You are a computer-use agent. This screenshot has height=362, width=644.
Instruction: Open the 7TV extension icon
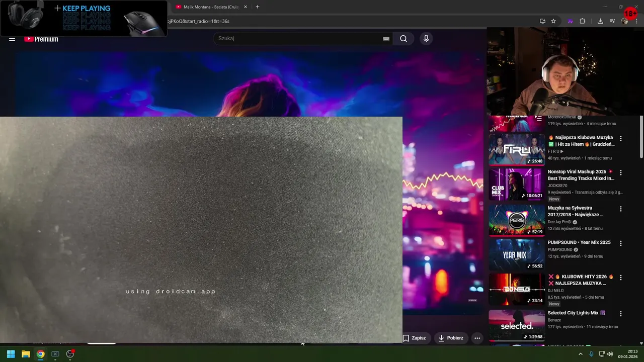point(570,21)
